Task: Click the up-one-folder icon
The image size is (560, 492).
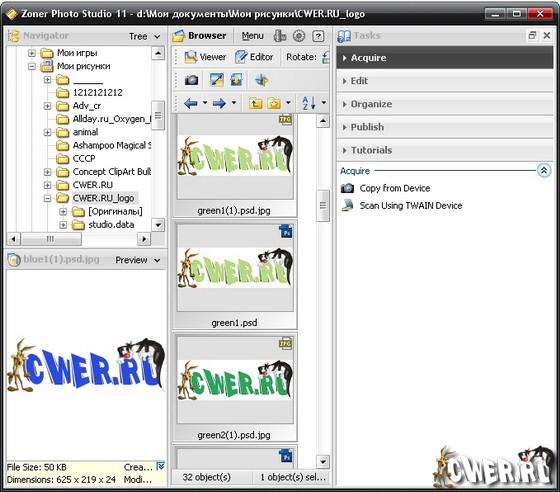Action: [255, 103]
